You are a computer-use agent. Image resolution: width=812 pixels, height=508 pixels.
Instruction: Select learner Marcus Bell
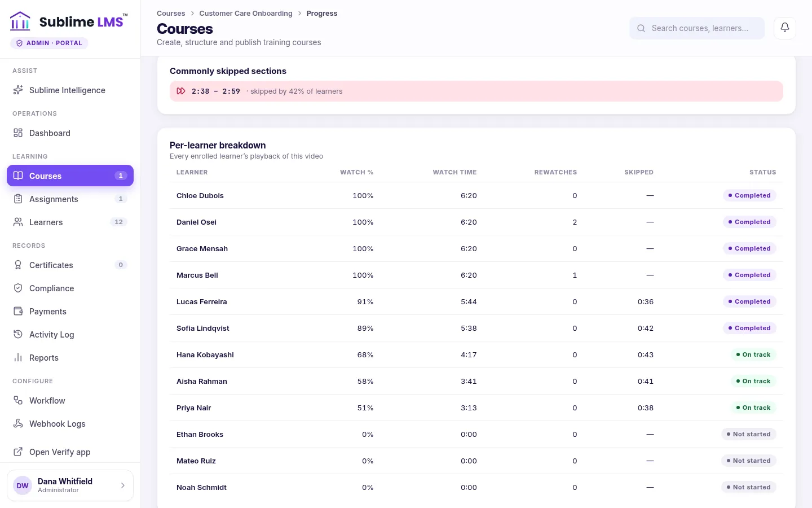click(x=197, y=275)
